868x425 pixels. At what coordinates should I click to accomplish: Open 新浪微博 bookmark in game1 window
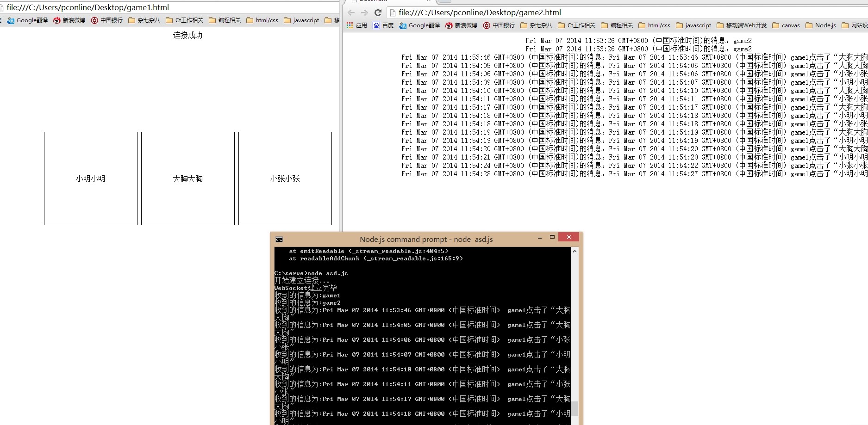(69, 20)
